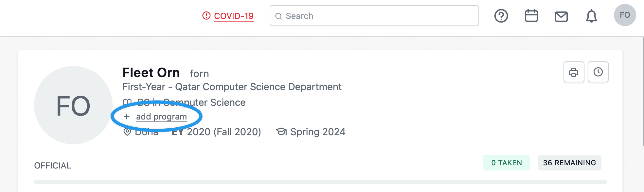This screenshot has height=192, width=644.
Task: Open the mail envelope icon
Action: pos(561,16)
